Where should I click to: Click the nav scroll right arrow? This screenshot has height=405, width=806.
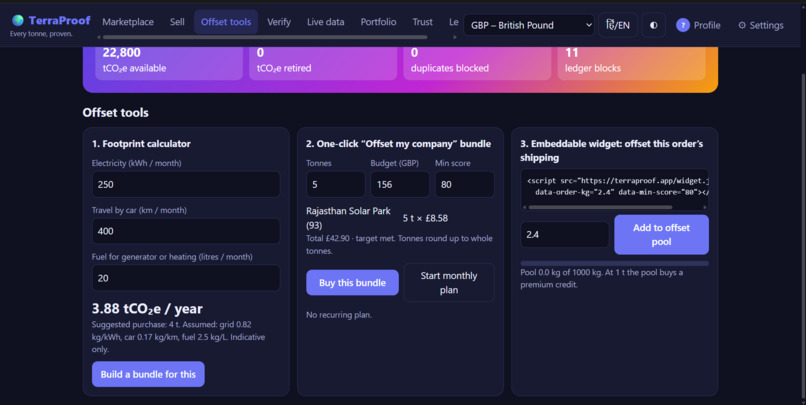454,37
